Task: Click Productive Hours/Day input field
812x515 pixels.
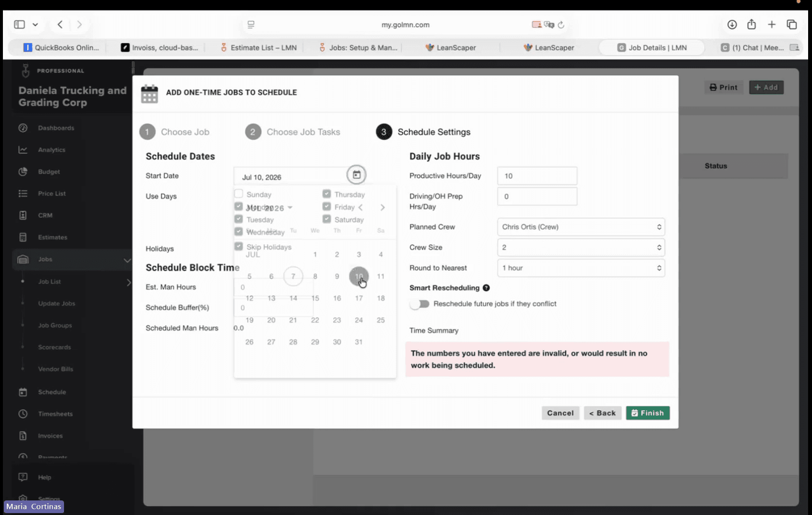Action: (x=537, y=176)
